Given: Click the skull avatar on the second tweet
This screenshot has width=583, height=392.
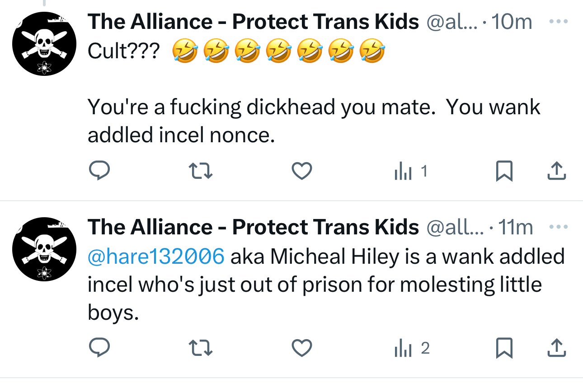Looking at the screenshot, I should pos(44,249).
